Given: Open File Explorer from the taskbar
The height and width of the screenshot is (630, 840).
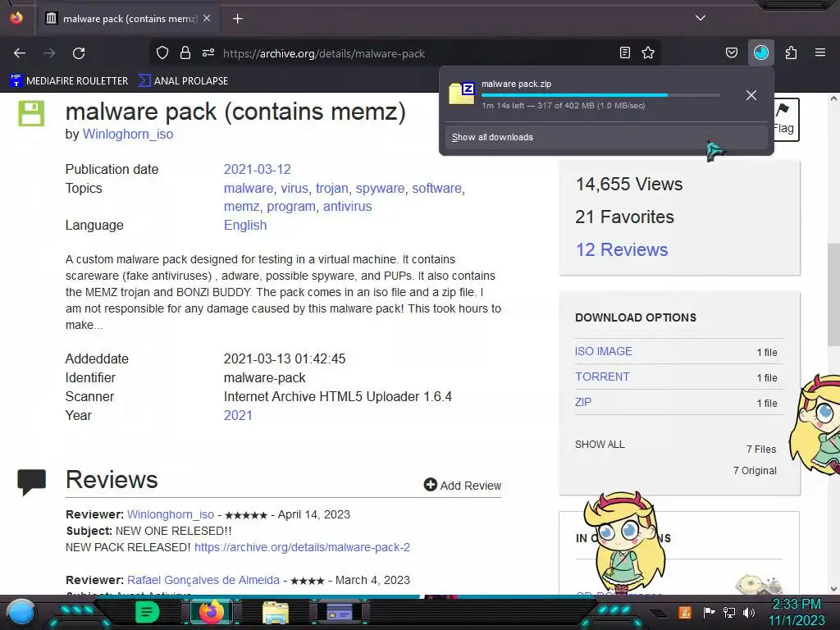Looking at the screenshot, I should tap(276, 613).
